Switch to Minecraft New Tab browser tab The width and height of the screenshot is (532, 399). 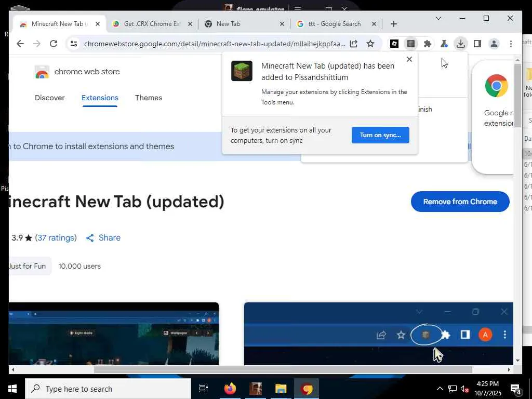(x=59, y=24)
